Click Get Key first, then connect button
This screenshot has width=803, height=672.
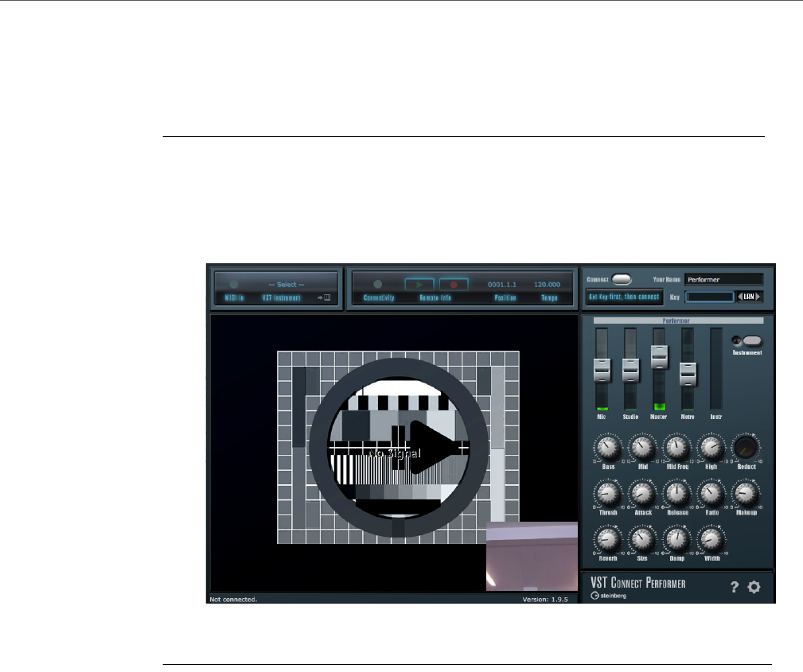click(624, 297)
